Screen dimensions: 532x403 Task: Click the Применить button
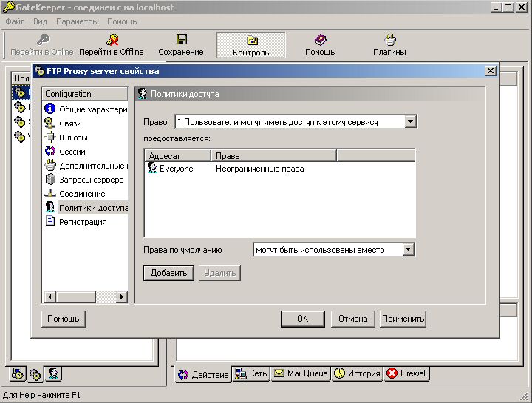coord(403,319)
